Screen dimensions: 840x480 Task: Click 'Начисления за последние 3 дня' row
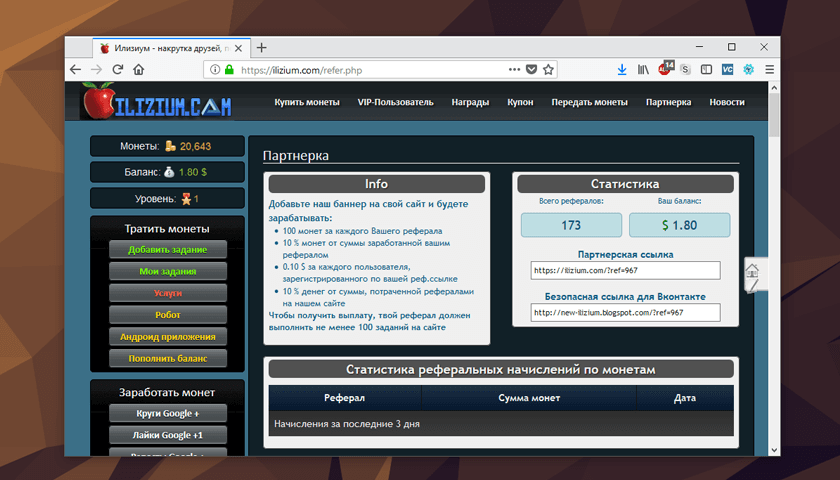(501, 424)
